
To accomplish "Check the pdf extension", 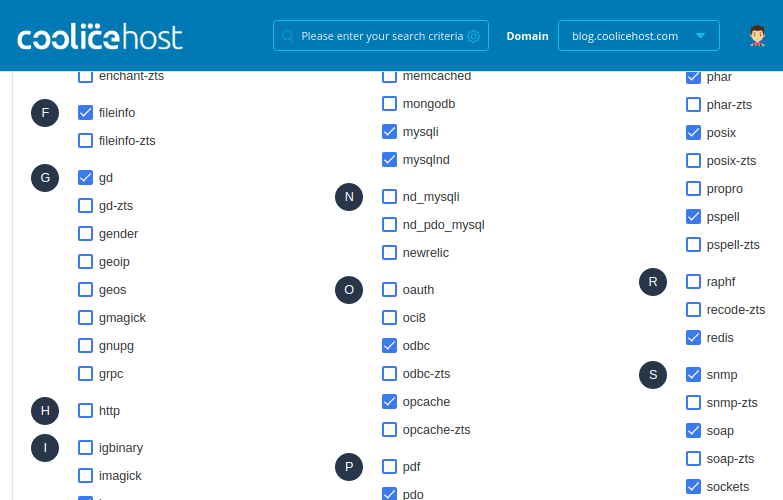I will (x=390, y=467).
